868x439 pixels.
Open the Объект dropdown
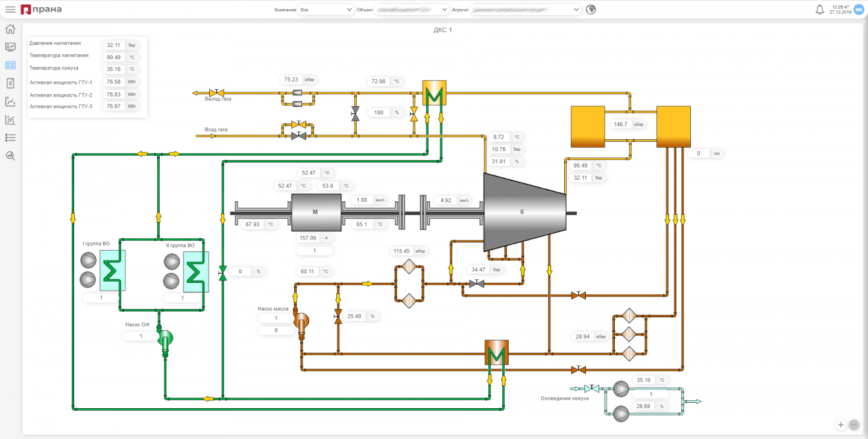(x=412, y=9)
